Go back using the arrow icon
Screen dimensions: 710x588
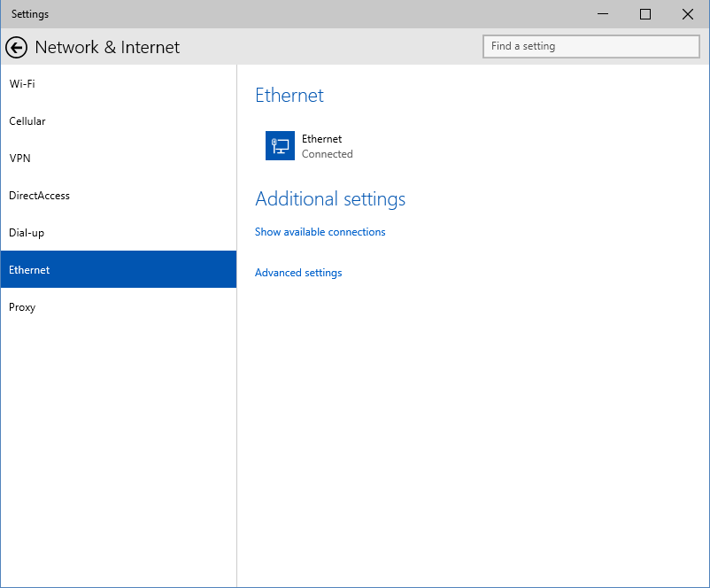coord(17,47)
